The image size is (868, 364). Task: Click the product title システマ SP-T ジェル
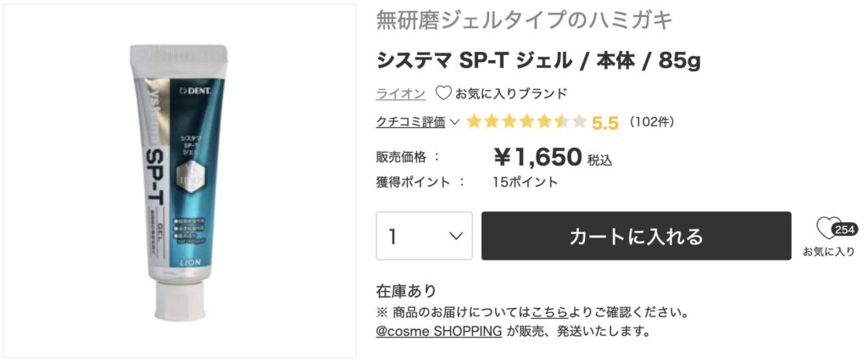pos(474,61)
